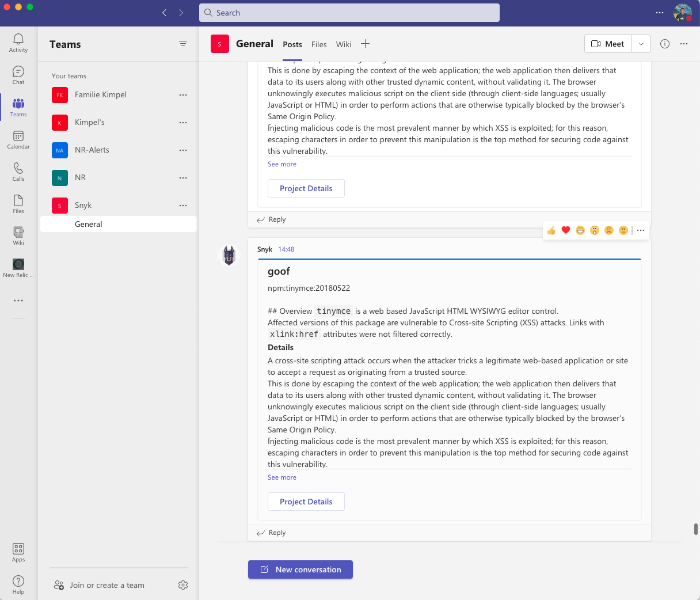Open more options for NR team
Viewport: 700px width, 600px height.
click(x=183, y=177)
